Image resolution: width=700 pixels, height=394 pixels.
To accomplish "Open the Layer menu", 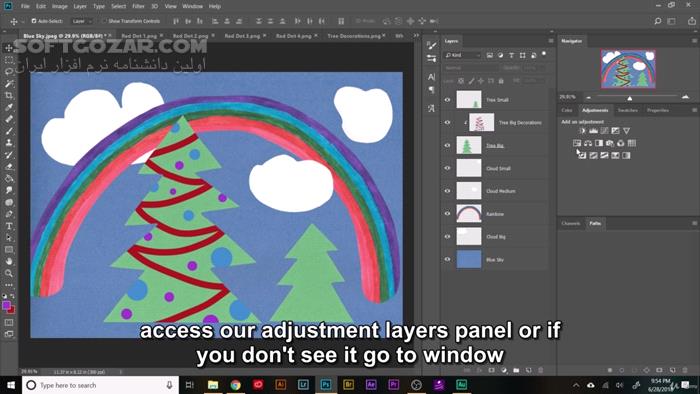I will click(x=80, y=6).
